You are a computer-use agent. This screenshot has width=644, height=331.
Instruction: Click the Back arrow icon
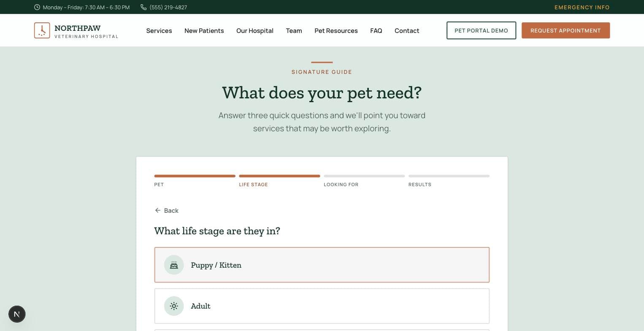click(x=158, y=210)
